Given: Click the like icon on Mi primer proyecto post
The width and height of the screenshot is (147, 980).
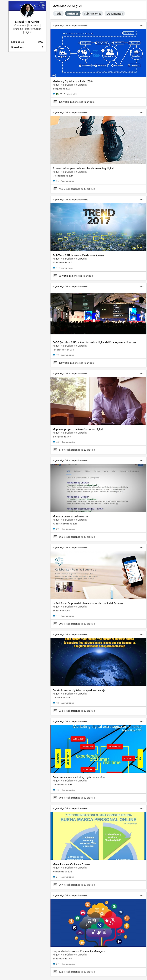Looking at the screenshot, I should click(x=54, y=442).
